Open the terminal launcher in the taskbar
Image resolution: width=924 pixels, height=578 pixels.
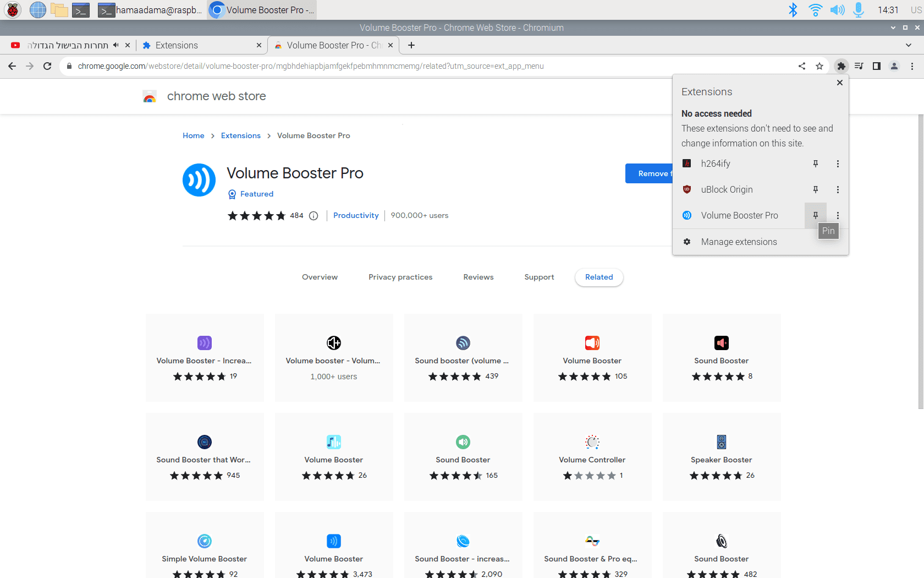pyautogui.click(x=81, y=10)
